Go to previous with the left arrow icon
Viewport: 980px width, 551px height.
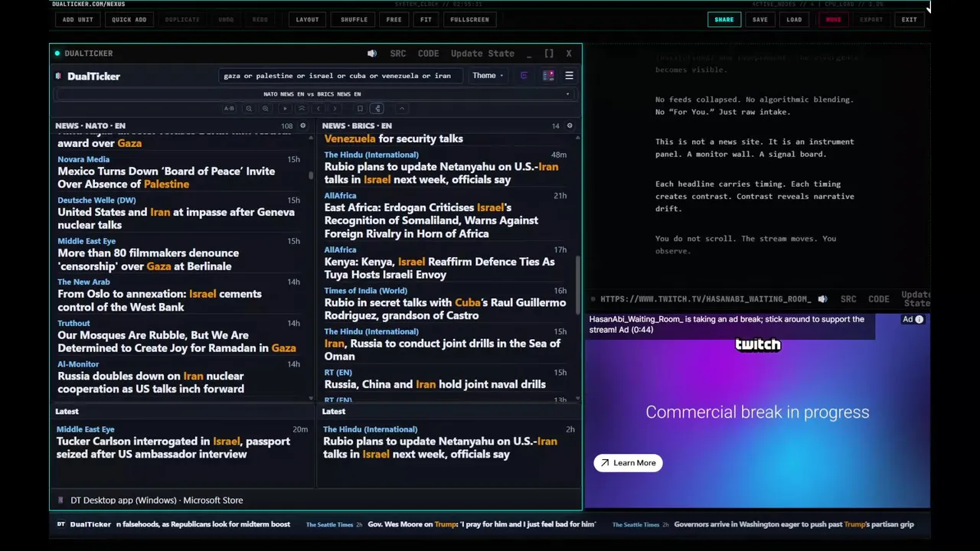point(318,109)
